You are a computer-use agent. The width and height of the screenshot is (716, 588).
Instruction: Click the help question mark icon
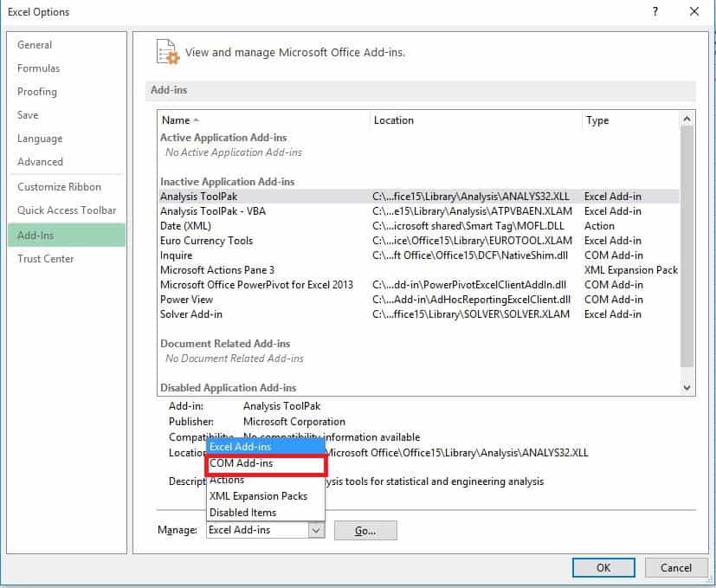(655, 12)
